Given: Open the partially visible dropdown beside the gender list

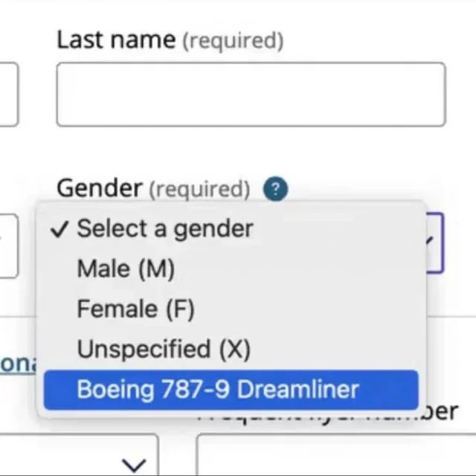Looking at the screenshot, I should click(x=8, y=245).
